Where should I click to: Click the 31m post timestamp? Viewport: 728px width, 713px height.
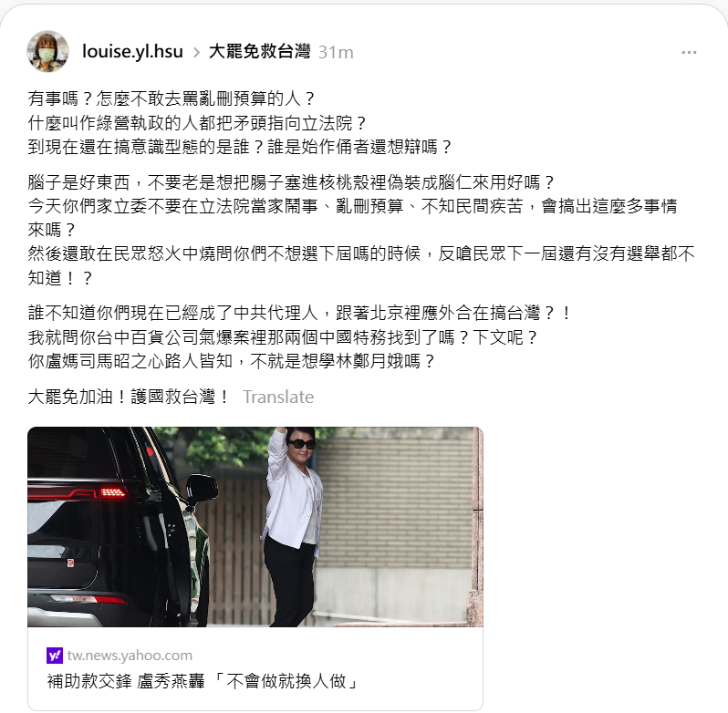click(336, 52)
